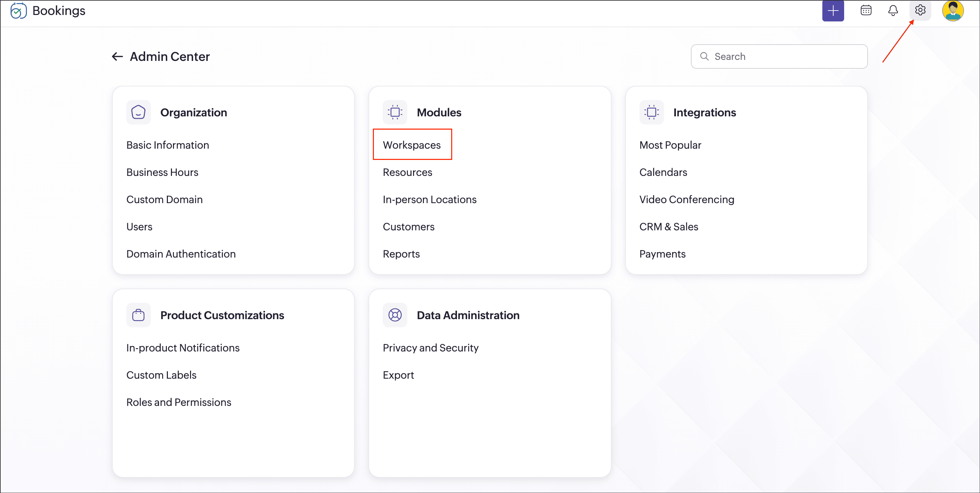This screenshot has width=980, height=493.
Task: Open the Export option
Action: point(398,375)
